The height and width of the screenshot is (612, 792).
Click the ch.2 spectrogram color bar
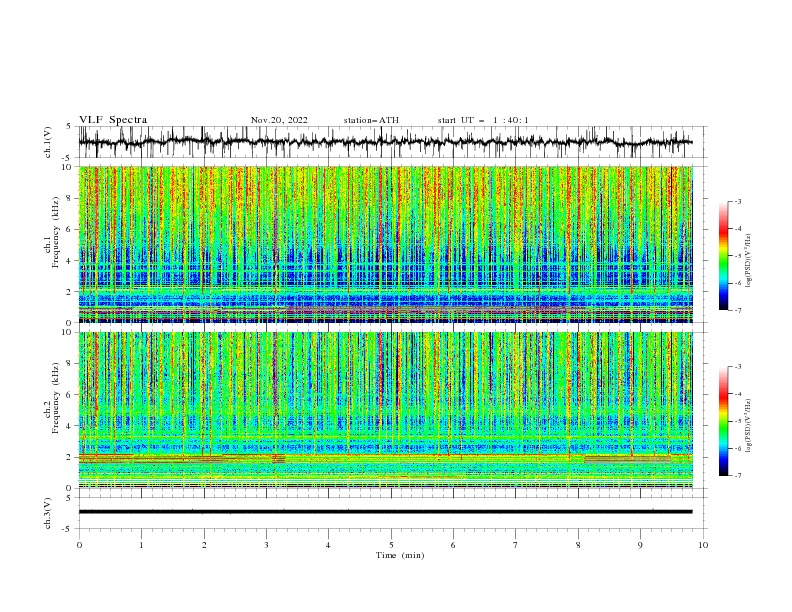click(x=724, y=421)
